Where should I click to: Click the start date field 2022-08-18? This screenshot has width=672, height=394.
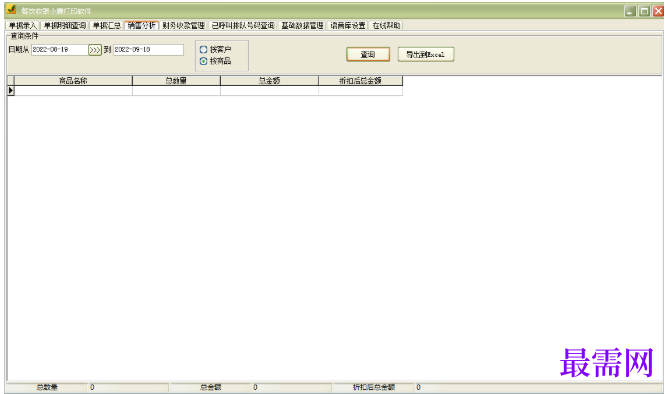point(59,50)
